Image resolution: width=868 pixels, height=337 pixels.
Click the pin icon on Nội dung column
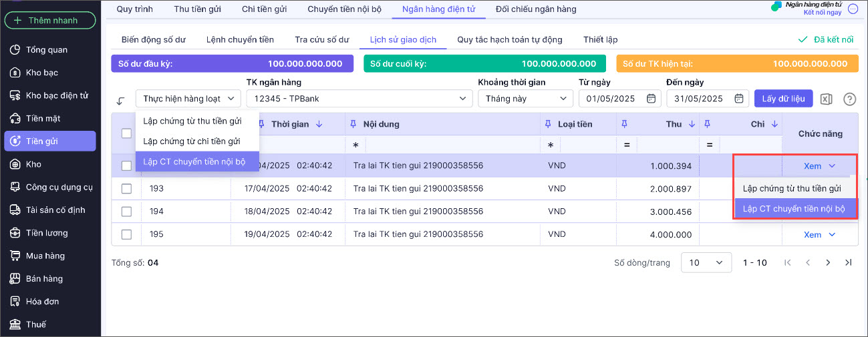coord(353,124)
